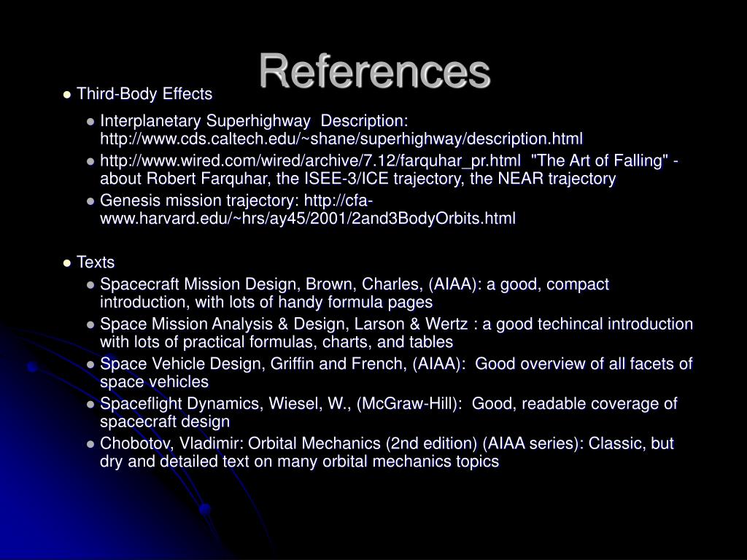The width and height of the screenshot is (747, 560).
Task: Click the line about Robert Farquhar's ISEE-3/ICE trajectory
Action: tap(357, 179)
